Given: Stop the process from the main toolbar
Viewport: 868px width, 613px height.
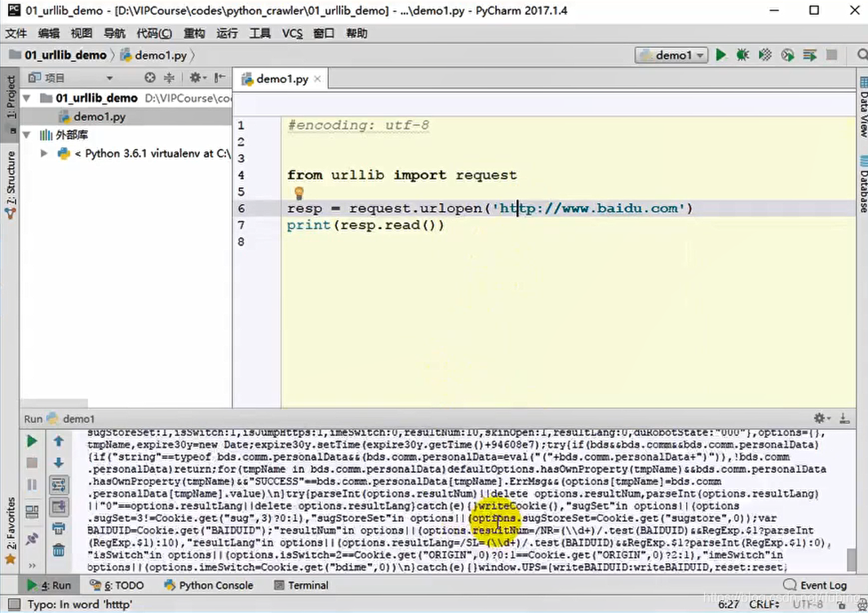Looking at the screenshot, I should pos(831,55).
